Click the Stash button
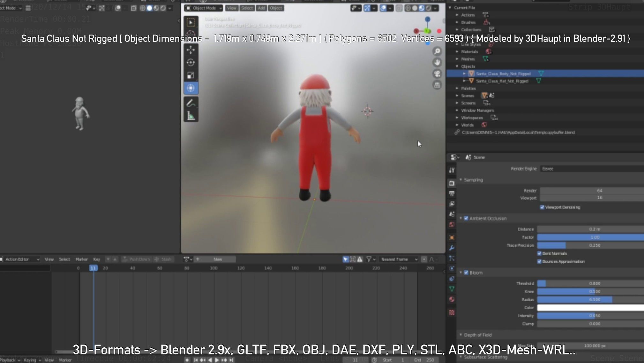644x363 pixels. coord(163,259)
